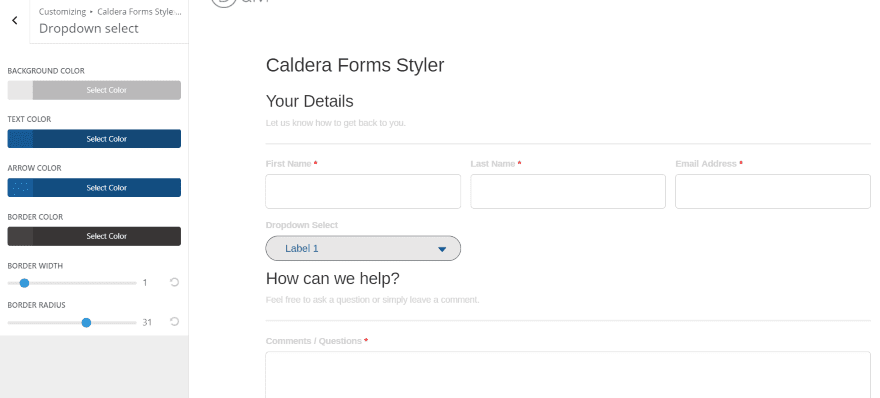Open Select Color for Background Color
The image size is (880, 398).
(107, 90)
